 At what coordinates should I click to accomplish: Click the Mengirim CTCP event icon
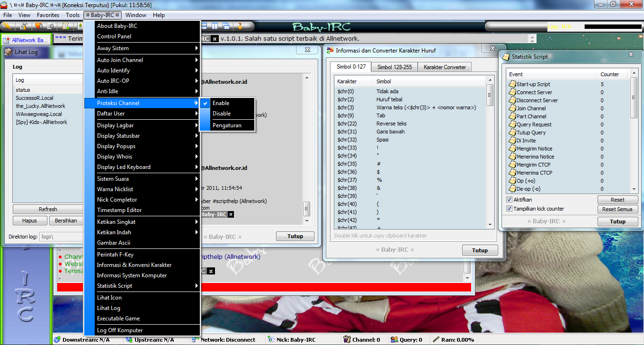512,165
